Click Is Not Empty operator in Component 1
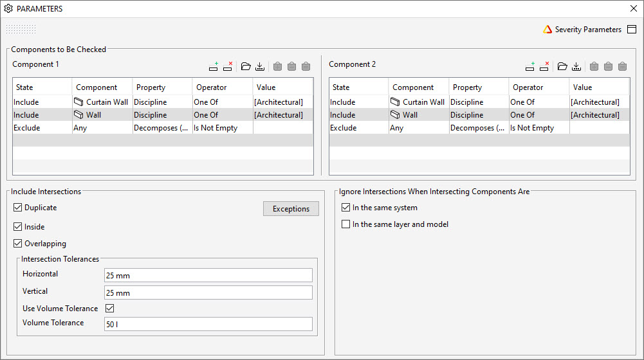 pos(223,128)
